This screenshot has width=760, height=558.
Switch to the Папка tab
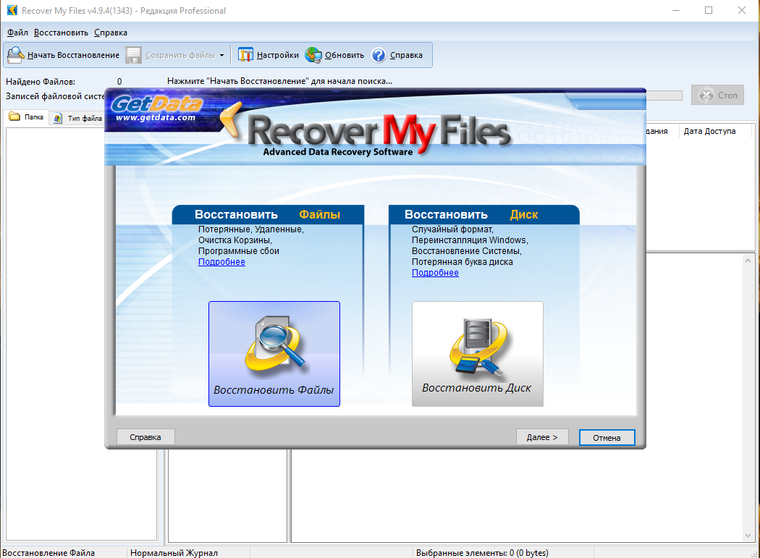coord(27,117)
